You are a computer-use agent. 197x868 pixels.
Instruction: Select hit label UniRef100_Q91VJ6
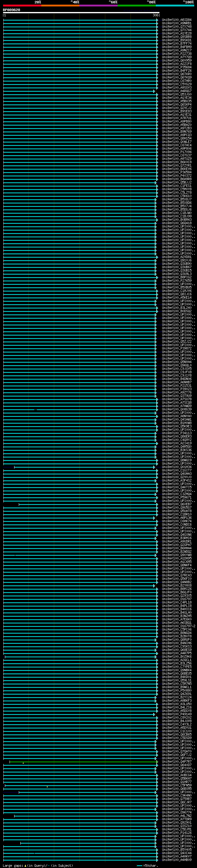[176, 260]
